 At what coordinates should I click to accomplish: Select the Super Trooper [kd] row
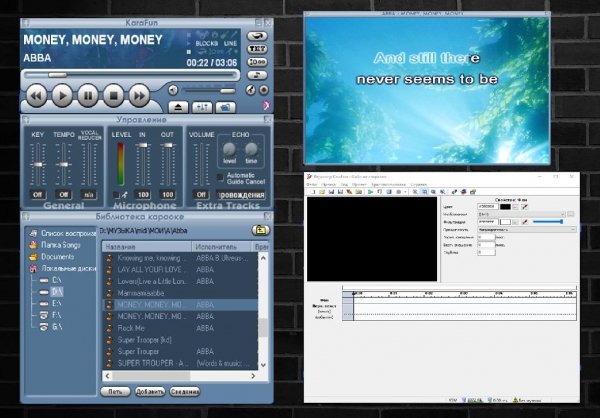pyautogui.click(x=181, y=340)
